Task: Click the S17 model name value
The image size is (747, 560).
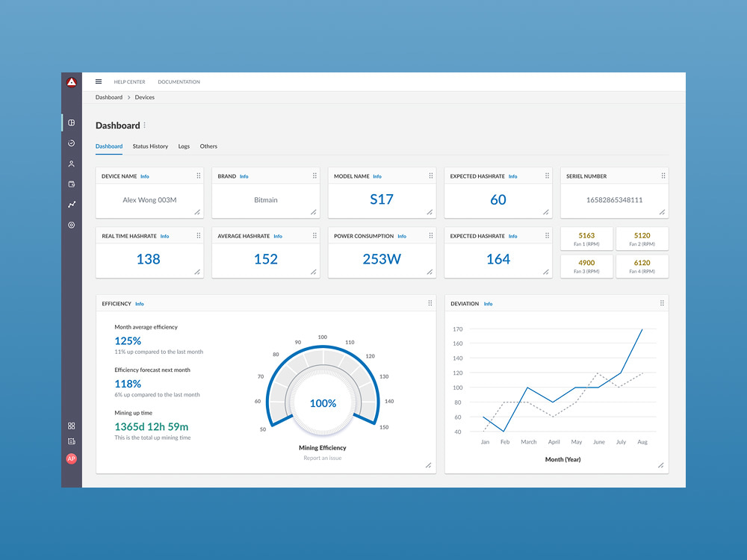Action: tap(382, 199)
